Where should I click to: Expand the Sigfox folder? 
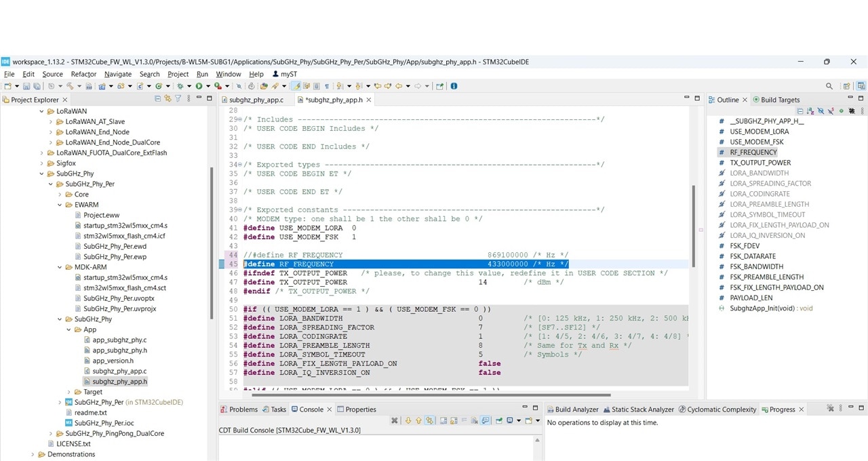[x=41, y=163]
